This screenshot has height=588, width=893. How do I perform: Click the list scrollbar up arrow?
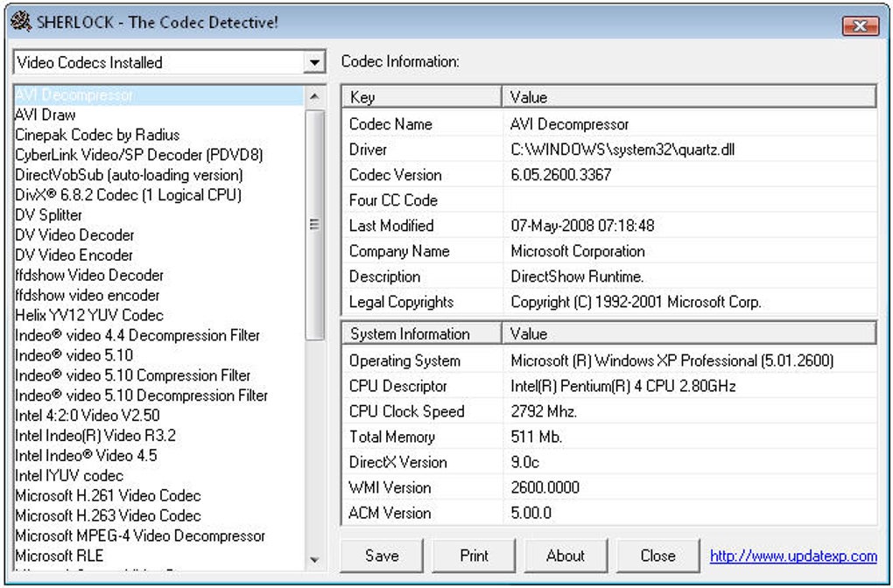[x=314, y=97]
